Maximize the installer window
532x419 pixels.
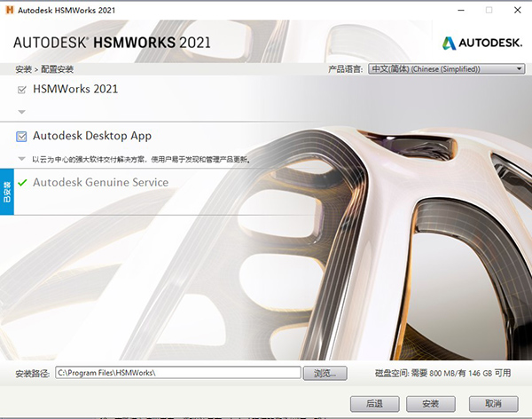tap(489, 10)
